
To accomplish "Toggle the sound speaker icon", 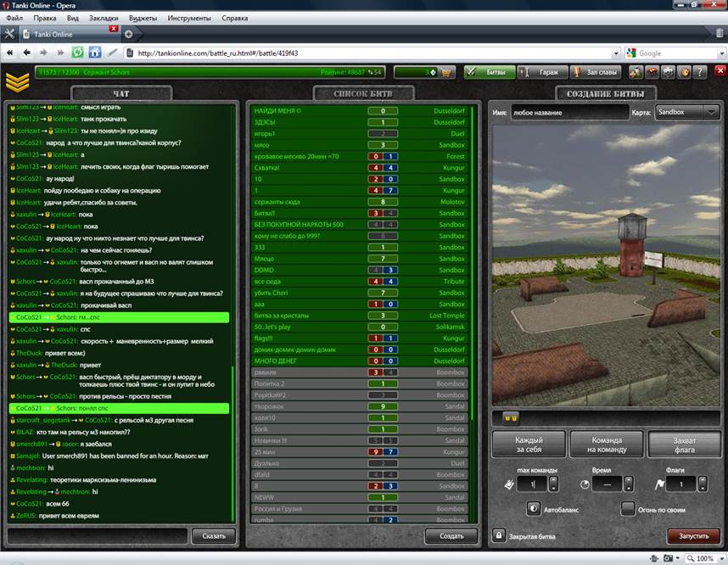I will coord(684,72).
